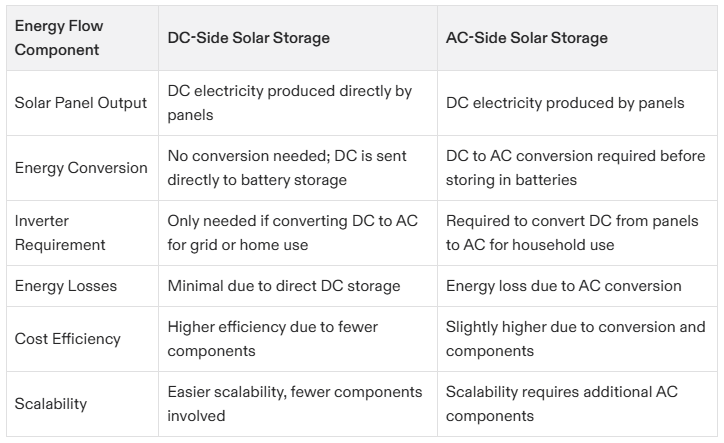Click the "Solar Panel Output" row label

point(81,103)
